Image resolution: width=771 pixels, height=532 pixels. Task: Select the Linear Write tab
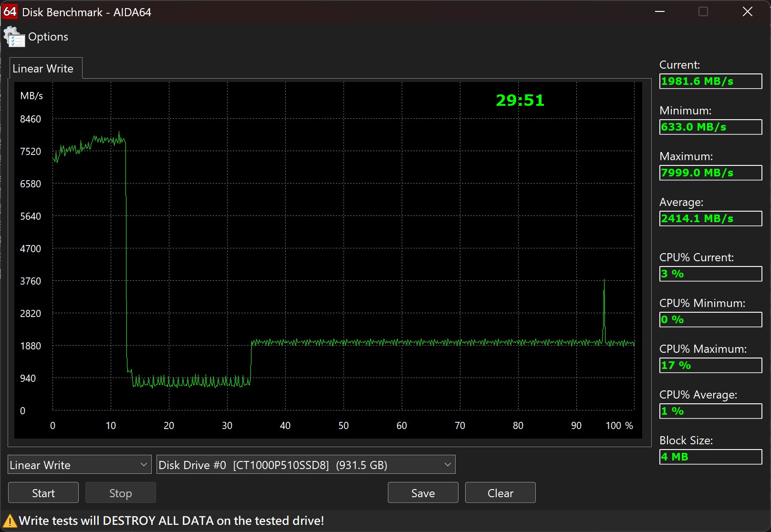click(46, 68)
